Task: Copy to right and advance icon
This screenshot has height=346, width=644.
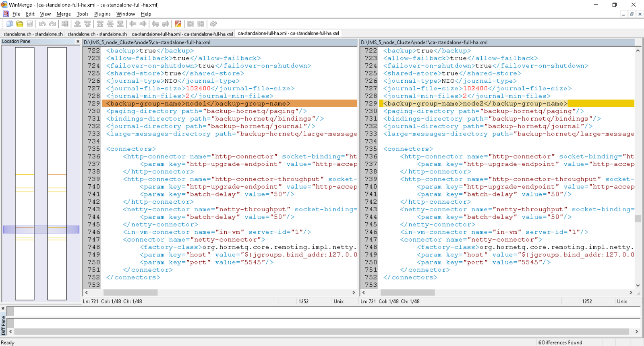Action: [155, 24]
